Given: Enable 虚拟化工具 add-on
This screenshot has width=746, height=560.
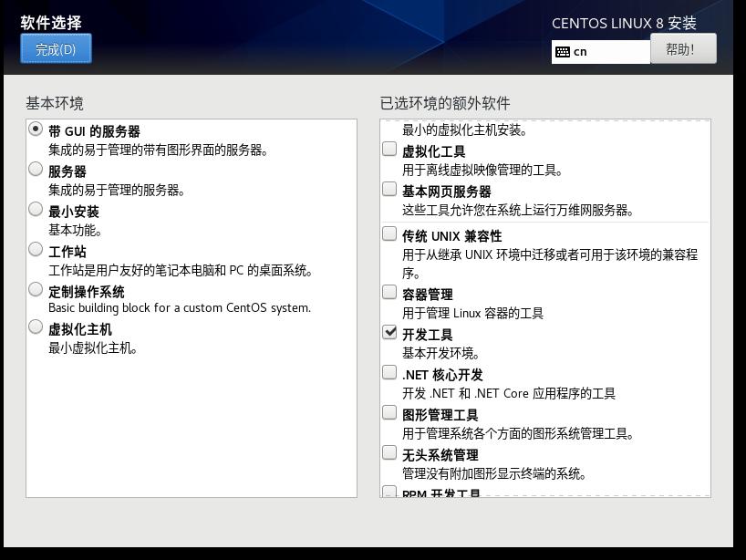Looking at the screenshot, I should coord(389,150).
